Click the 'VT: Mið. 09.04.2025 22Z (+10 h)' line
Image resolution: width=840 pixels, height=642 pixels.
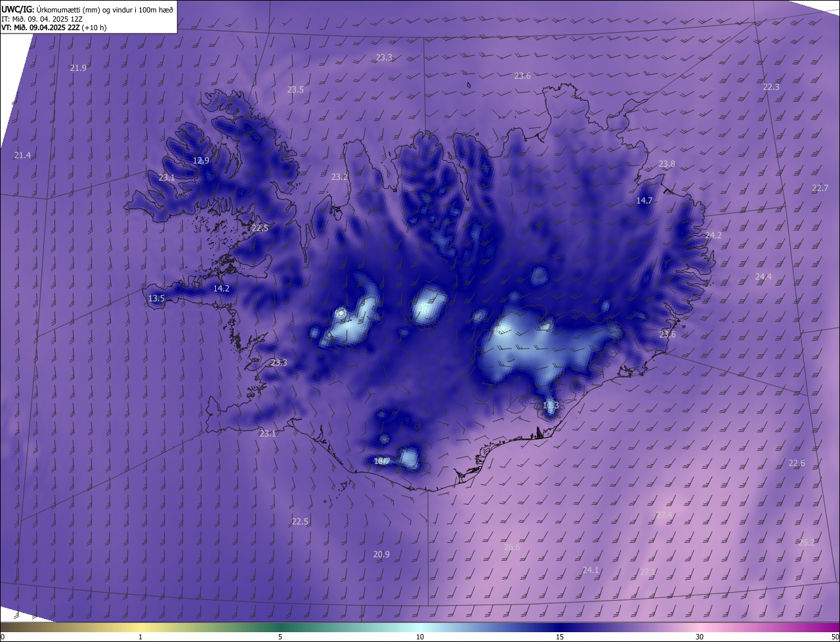coord(54,28)
